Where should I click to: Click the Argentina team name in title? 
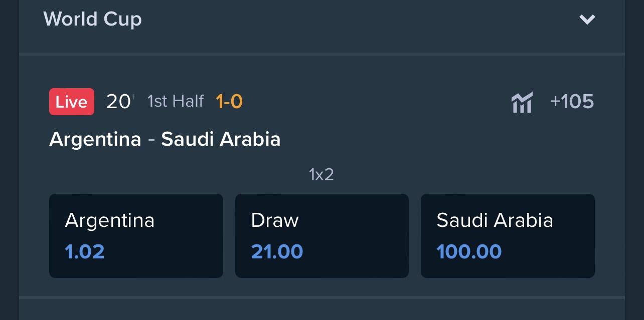[95, 139]
